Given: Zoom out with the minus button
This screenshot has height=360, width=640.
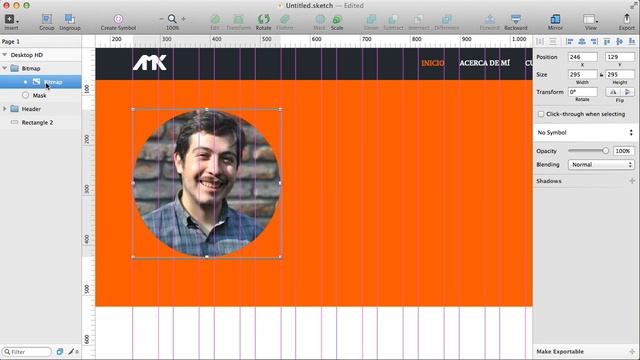Looking at the screenshot, I should click(x=162, y=19).
